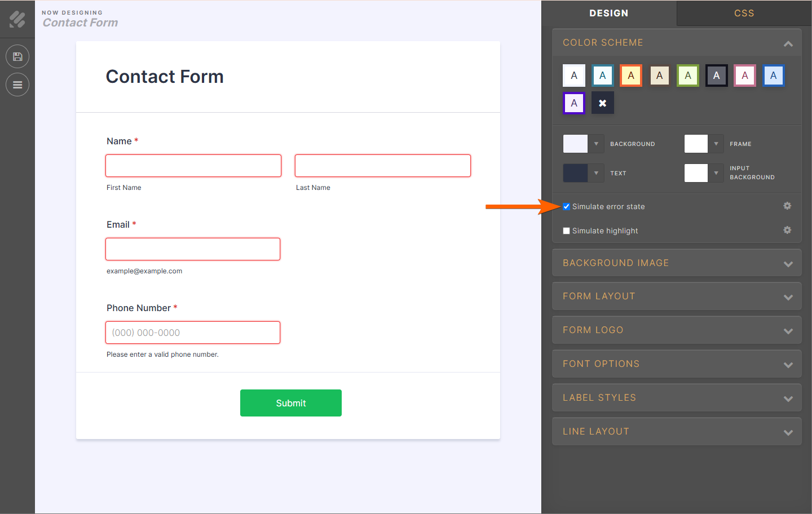This screenshot has height=514, width=812.
Task: Expand the Font Options section
Action: [677, 364]
